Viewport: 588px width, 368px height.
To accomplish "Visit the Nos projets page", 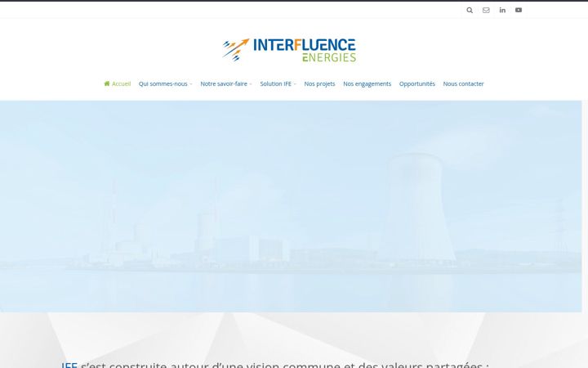I will point(319,83).
